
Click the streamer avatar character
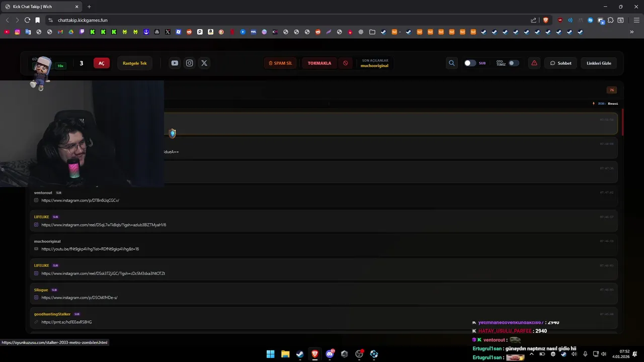point(41,73)
